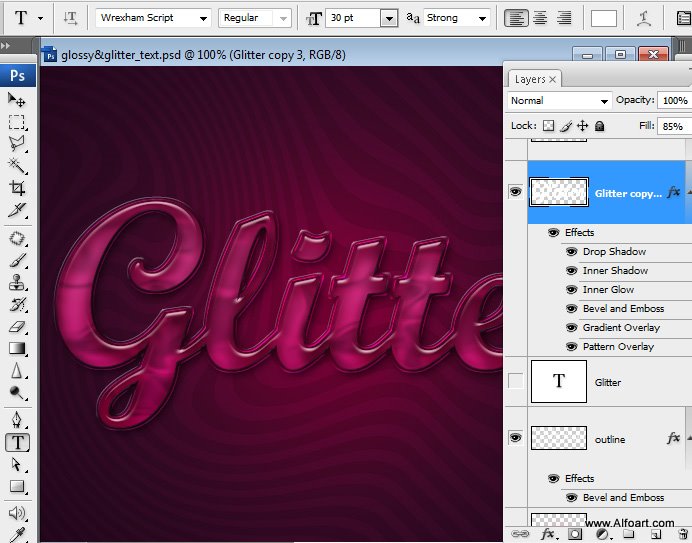
Task: Click the lock all icon
Action: click(x=599, y=127)
